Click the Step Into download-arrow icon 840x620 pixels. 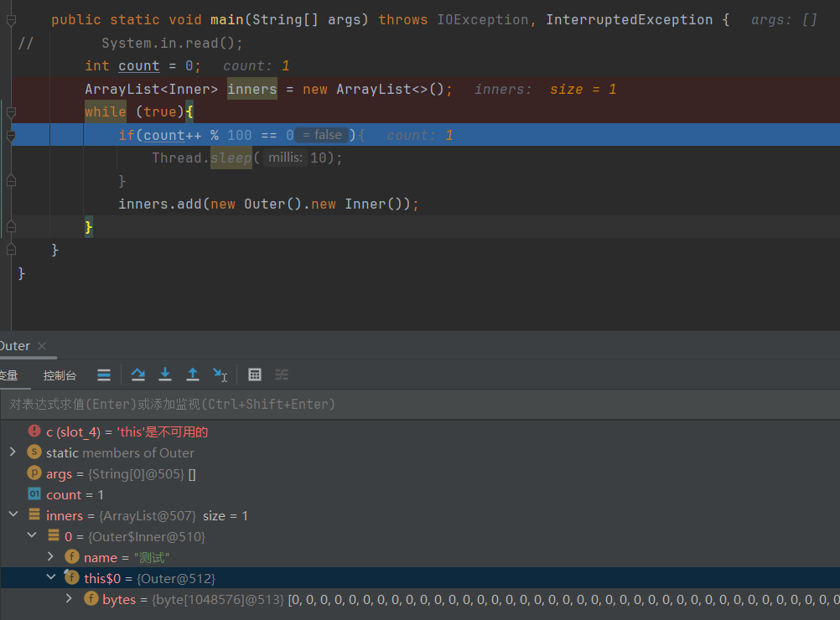(165, 375)
